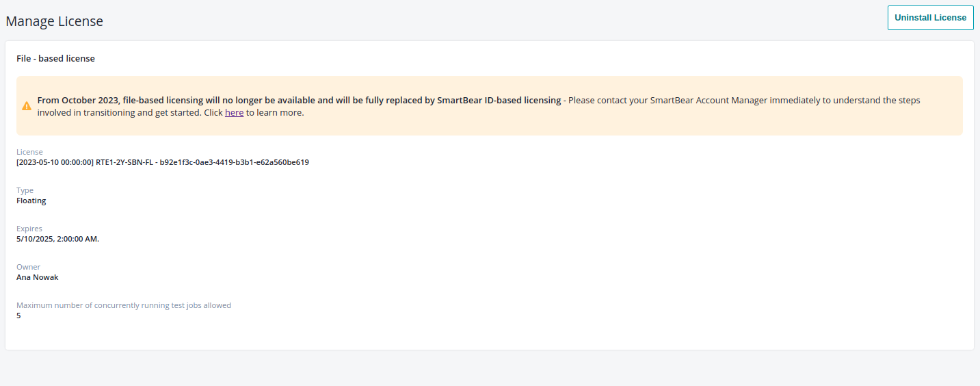Click the license timestamp 2023-05-10 00:00:00
Screen dimensions: 980x386
tap(55, 163)
